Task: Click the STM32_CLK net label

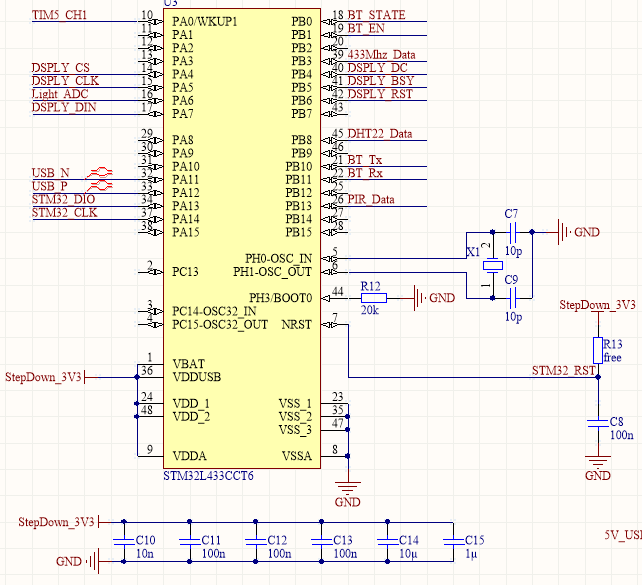Action: point(65,213)
